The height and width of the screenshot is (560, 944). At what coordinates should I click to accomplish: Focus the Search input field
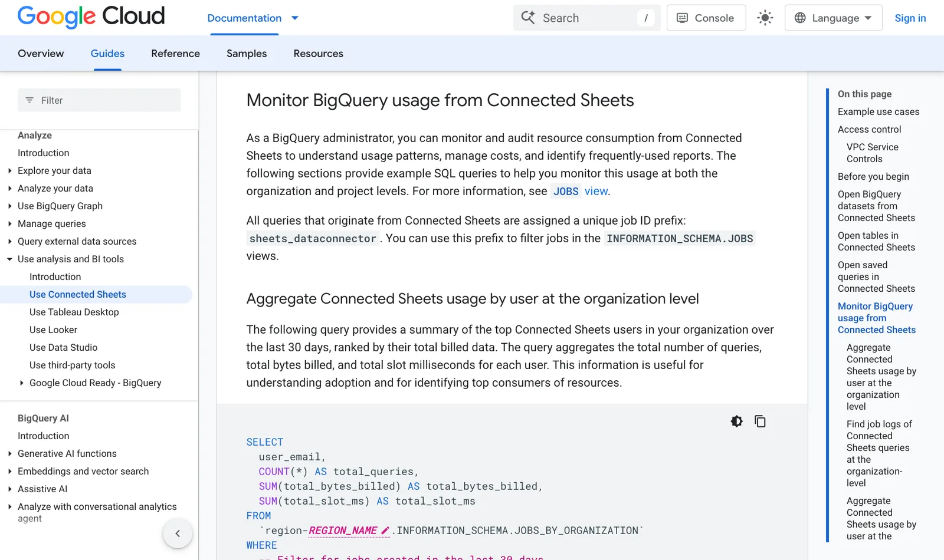pyautogui.click(x=587, y=18)
